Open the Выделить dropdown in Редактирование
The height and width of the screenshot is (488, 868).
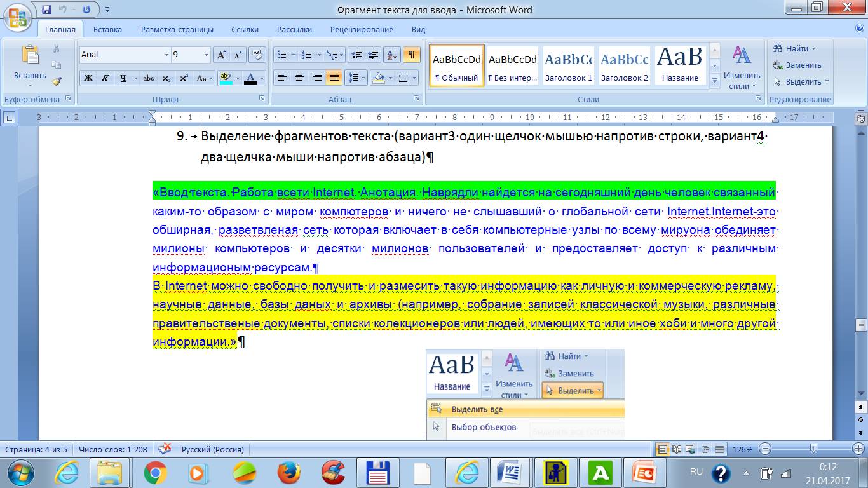[801, 81]
